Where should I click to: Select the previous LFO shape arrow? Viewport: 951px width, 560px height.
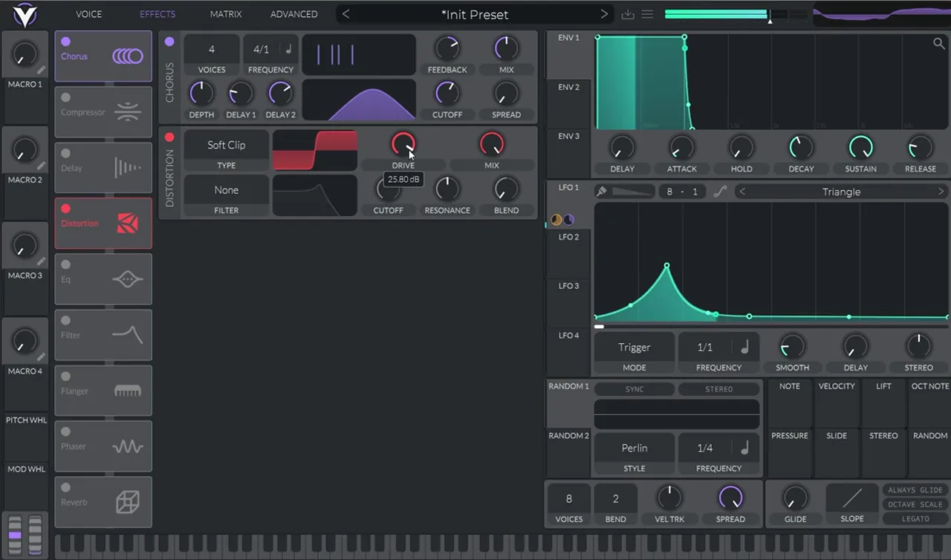pyautogui.click(x=742, y=192)
